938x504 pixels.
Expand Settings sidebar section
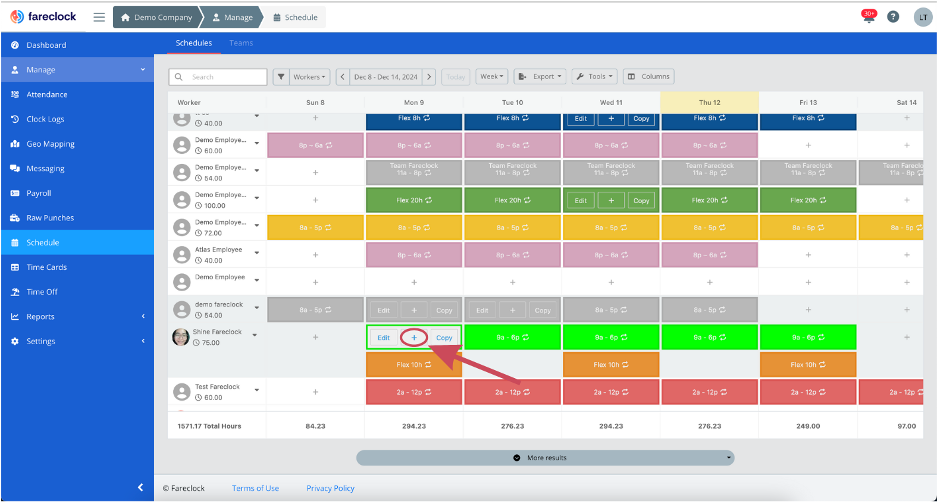[x=77, y=341]
